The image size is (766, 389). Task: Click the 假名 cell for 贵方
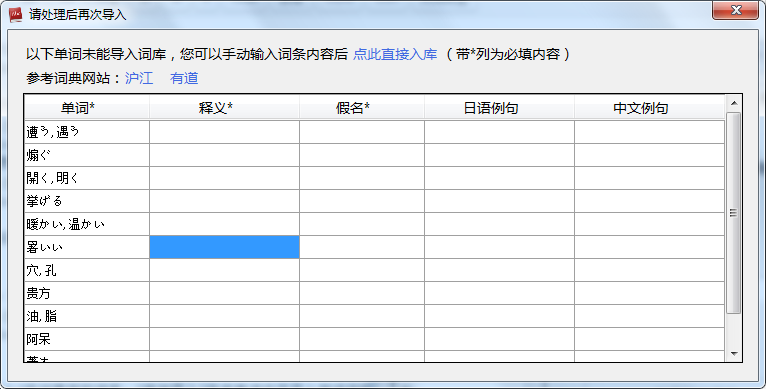click(362, 293)
